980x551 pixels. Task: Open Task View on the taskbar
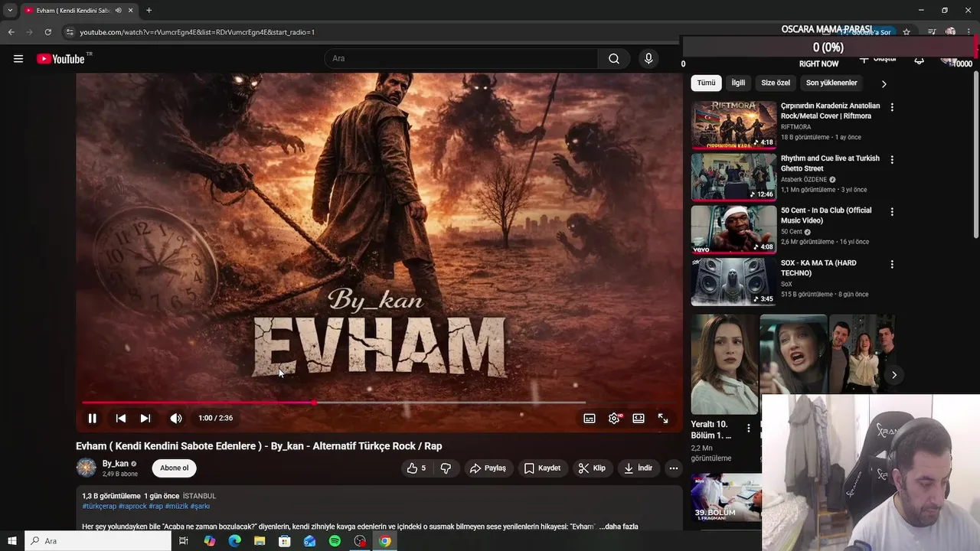click(184, 541)
